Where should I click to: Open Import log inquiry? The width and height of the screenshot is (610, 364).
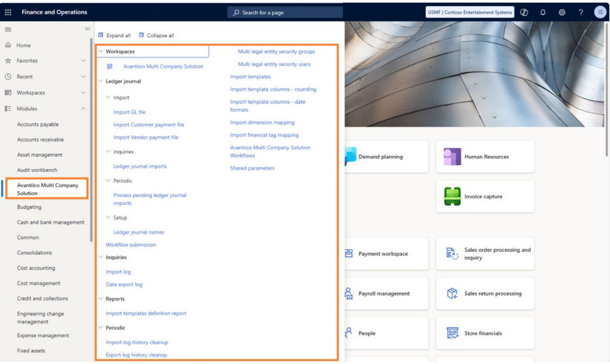tap(118, 272)
